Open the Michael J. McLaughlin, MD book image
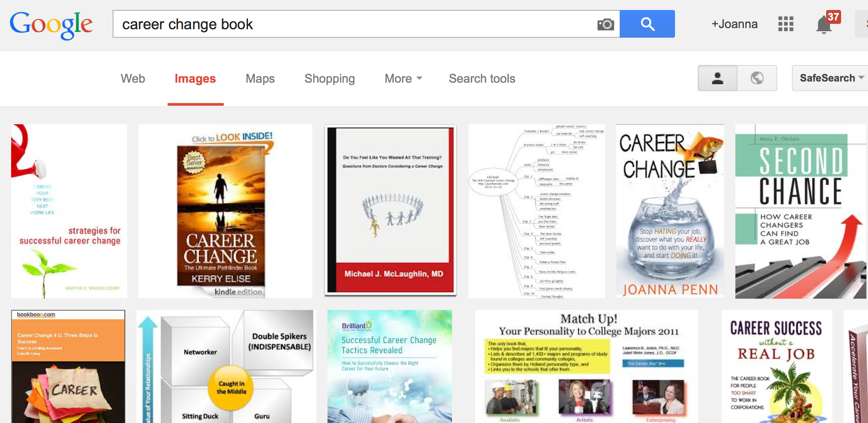The height and width of the screenshot is (423, 868). point(391,210)
